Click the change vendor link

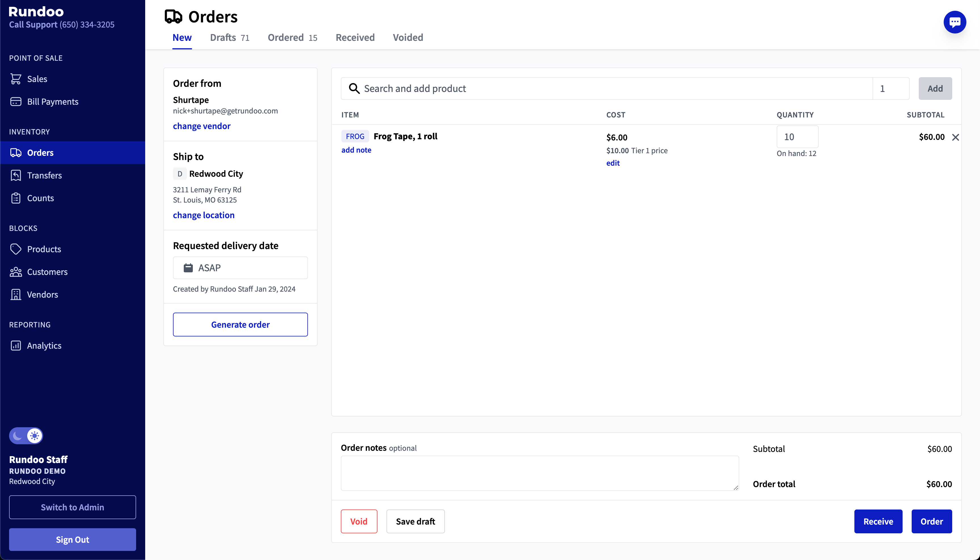click(x=201, y=126)
